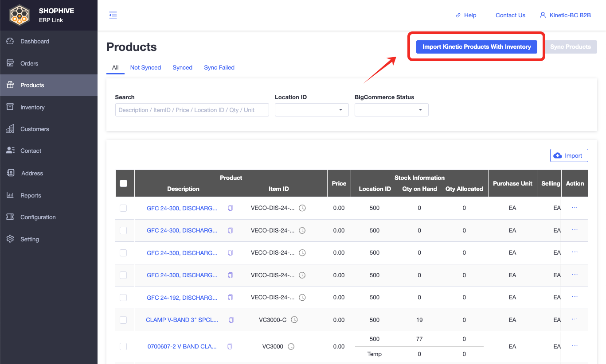The image size is (606, 364).
Task: Click the clock icon next to VC3000-C
Action: click(x=294, y=320)
